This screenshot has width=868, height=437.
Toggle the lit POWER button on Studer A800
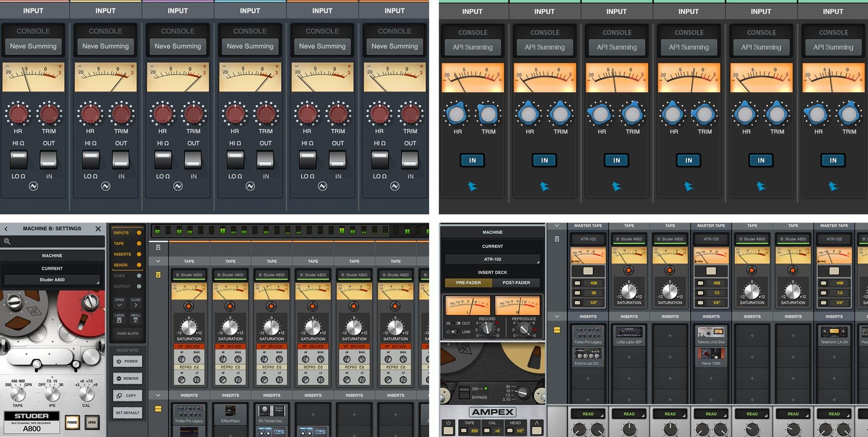coord(72,423)
